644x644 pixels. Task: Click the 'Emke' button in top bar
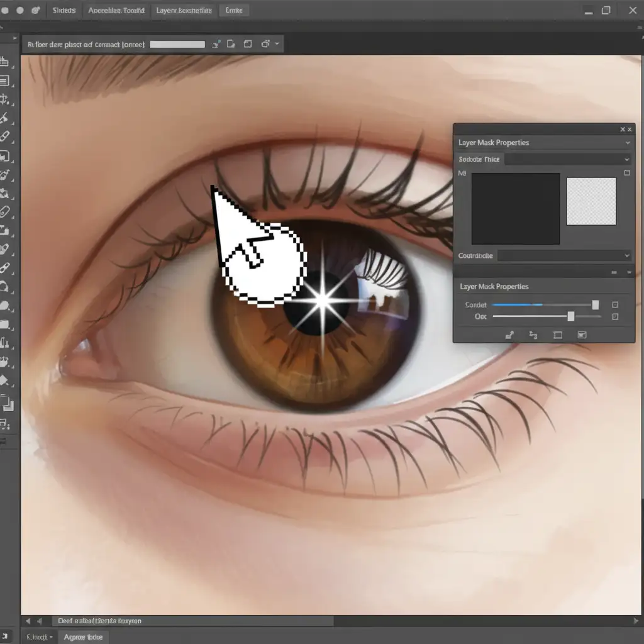point(234,11)
